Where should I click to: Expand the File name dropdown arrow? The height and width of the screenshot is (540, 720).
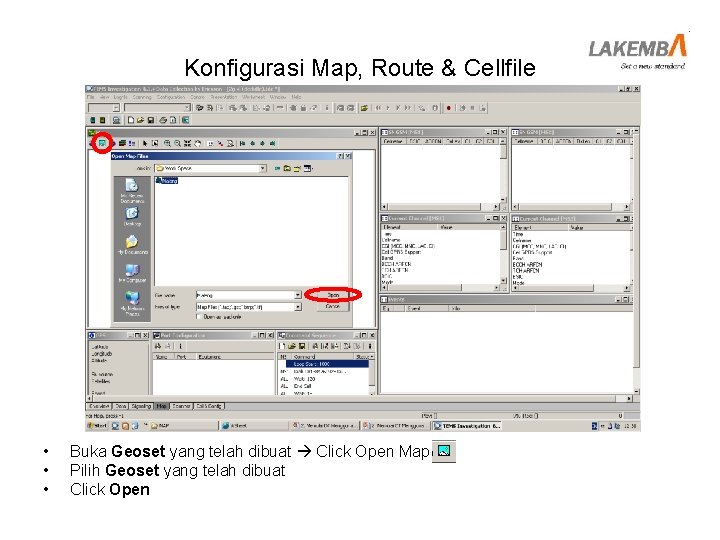click(298, 295)
